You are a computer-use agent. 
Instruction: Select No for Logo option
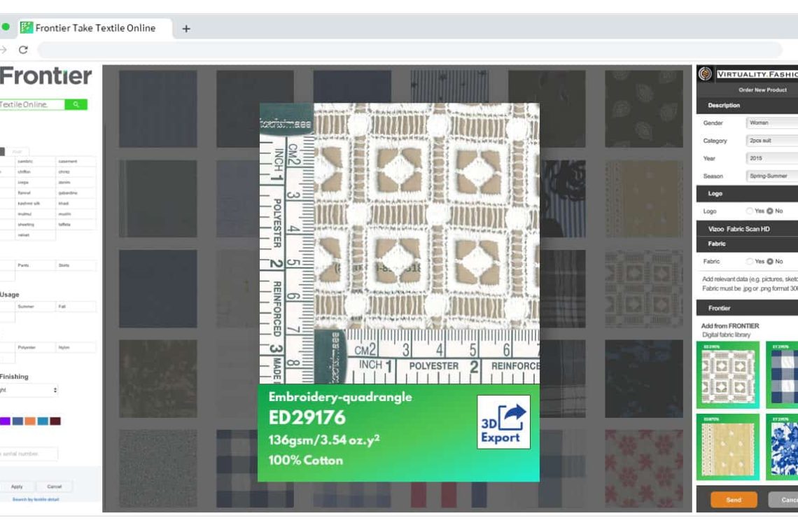tap(770, 211)
